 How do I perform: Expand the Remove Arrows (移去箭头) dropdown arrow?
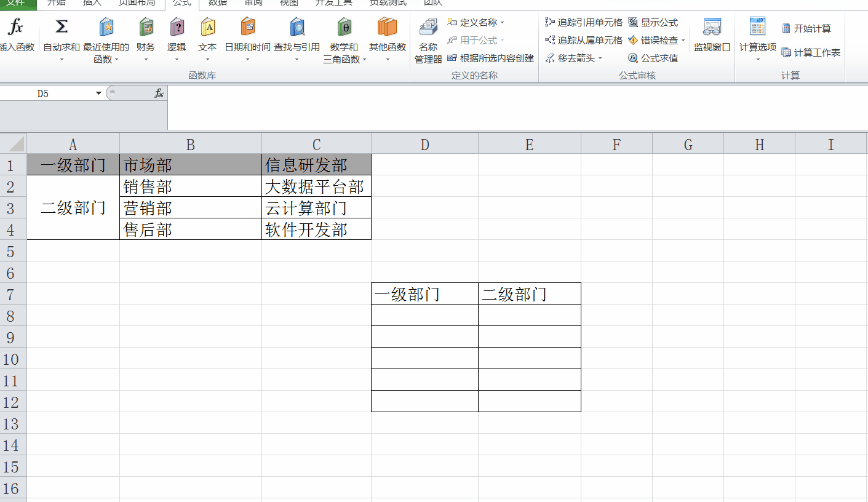coord(600,58)
